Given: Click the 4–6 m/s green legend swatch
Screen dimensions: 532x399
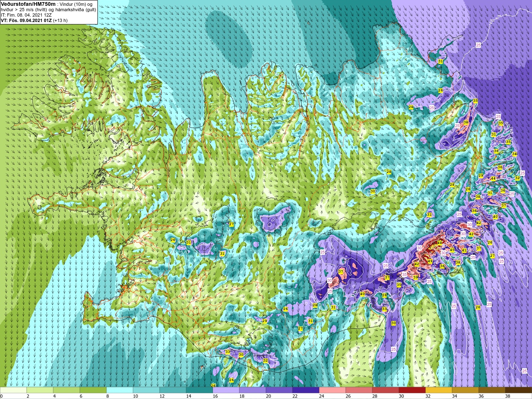Looking at the screenshot, I should click(x=66, y=390).
